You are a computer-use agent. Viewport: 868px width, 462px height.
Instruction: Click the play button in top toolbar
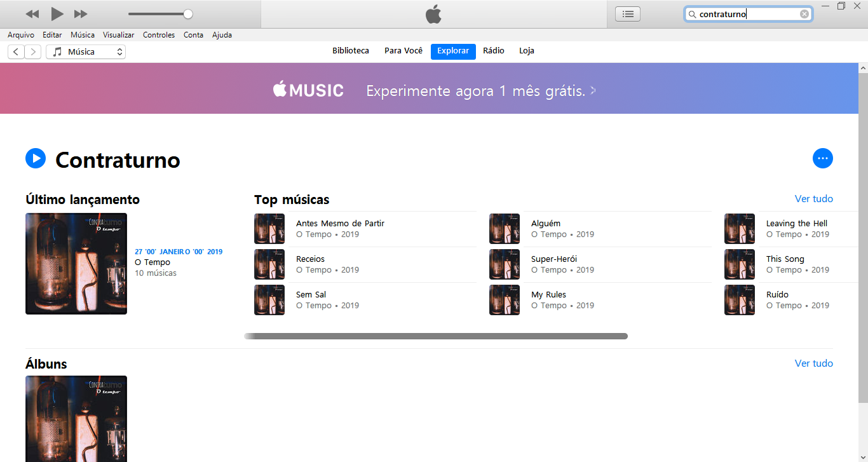[57, 13]
